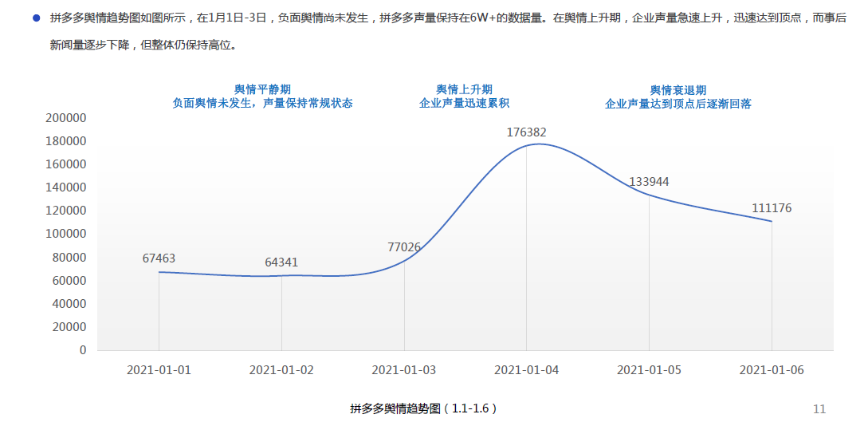This screenshot has height=422, width=868.
Task: Click y-axis value 200000
Action: pos(66,118)
